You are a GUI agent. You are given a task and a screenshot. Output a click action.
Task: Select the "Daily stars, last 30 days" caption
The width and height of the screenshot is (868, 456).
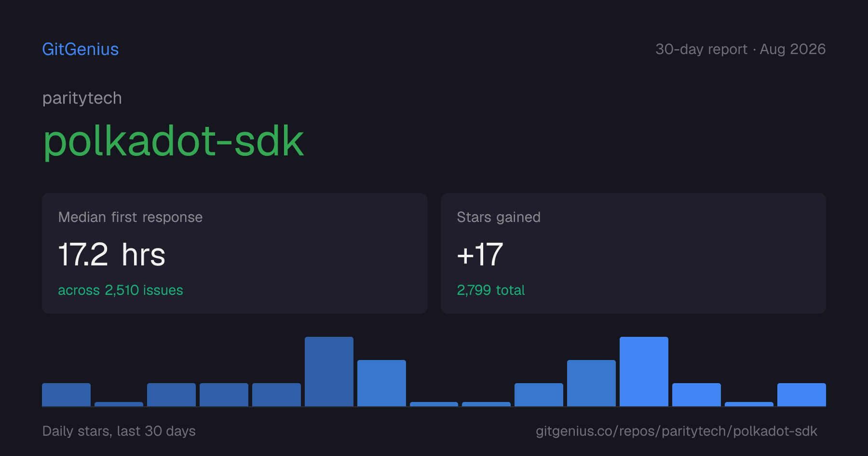(x=119, y=431)
